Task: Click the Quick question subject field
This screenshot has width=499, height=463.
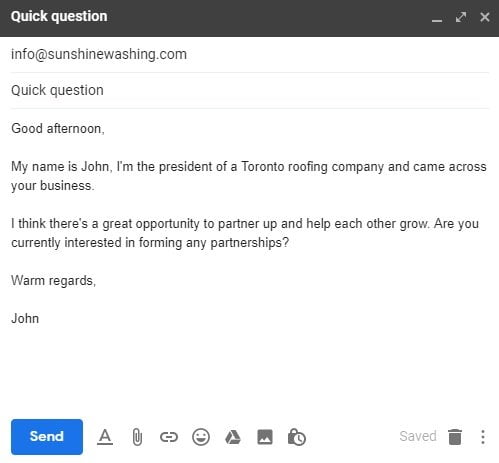Action: pyautogui.click(x=250, y=90)
